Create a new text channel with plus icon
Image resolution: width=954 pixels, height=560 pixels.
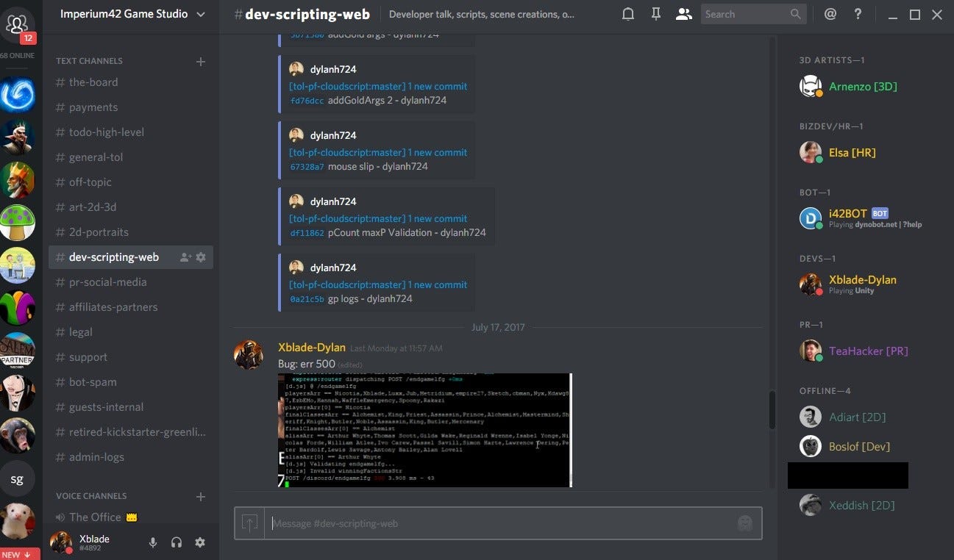(x=201, y=61)
